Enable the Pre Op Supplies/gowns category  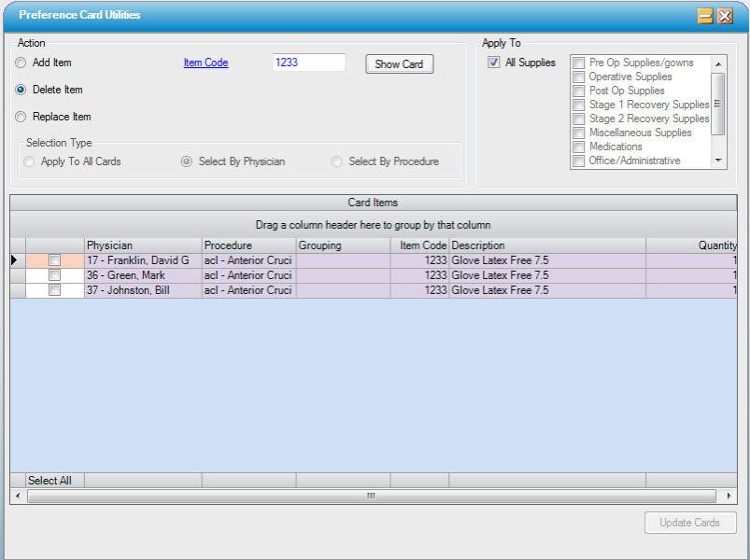[x=578, y=63]
